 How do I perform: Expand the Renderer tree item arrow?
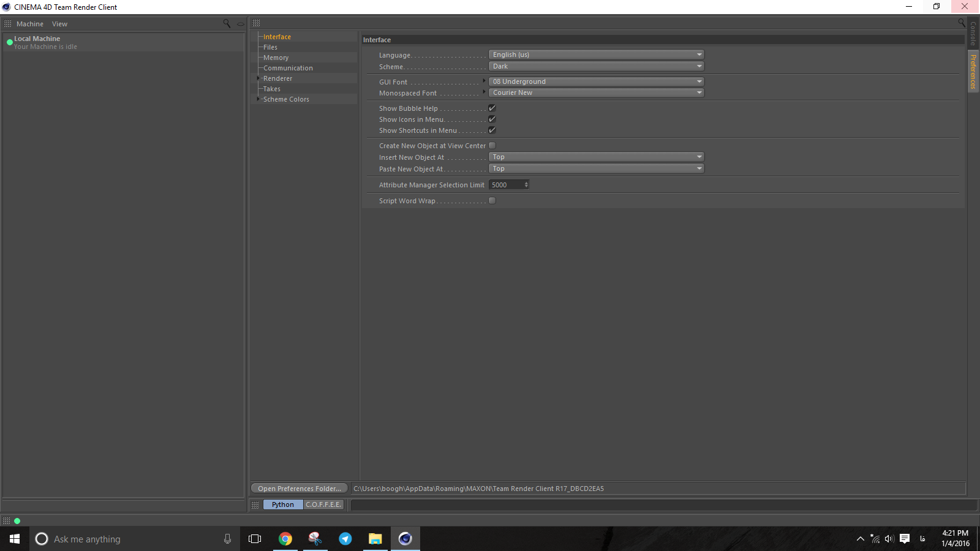(258, 78)
